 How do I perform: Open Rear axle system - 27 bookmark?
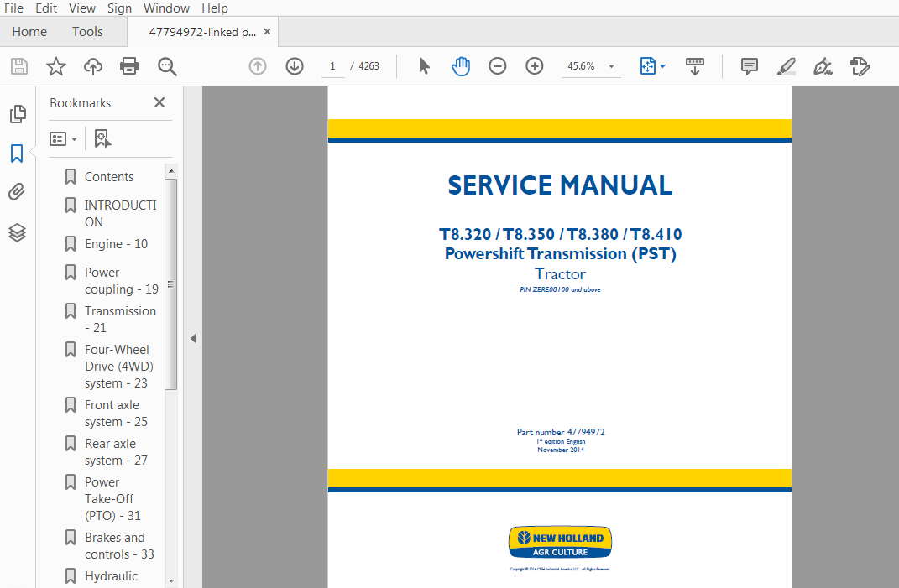[116, 452]
